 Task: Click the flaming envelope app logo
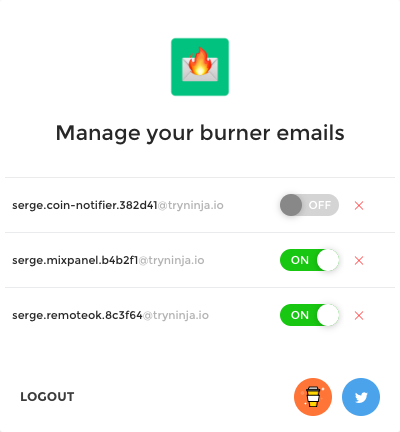click(200, 67)
